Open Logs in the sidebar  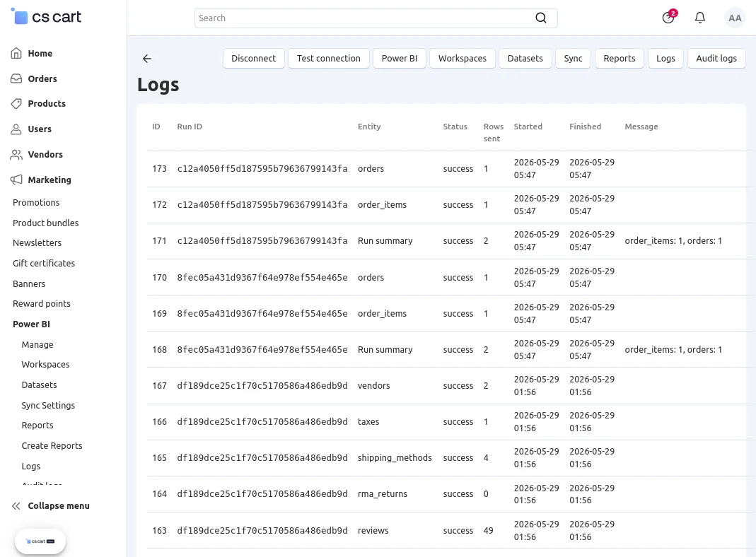[31, 467]
